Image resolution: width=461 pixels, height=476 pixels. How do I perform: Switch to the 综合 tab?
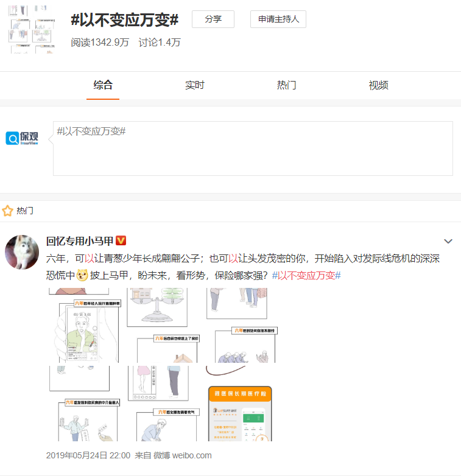click(x=103, y=85)
